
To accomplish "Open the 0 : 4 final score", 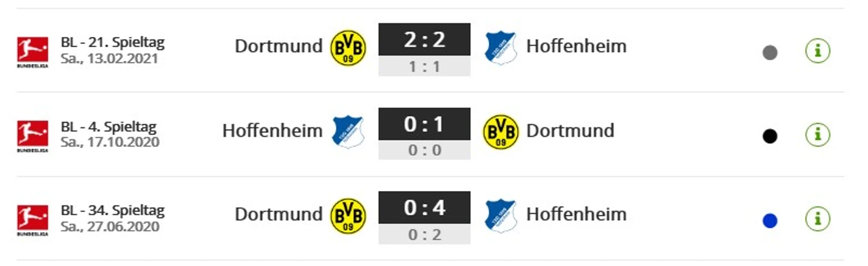I will coord(424,208).
